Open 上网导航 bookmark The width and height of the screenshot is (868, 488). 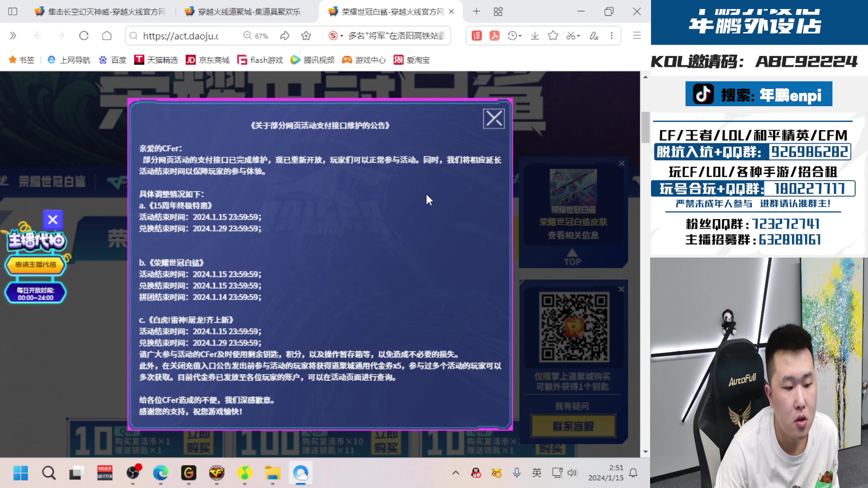[69, 60]
